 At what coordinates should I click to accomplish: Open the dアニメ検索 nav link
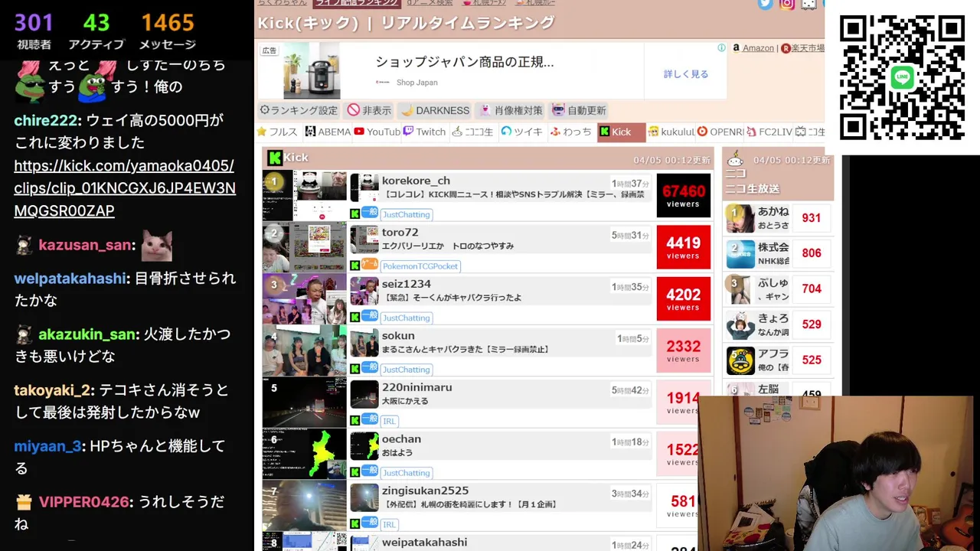click(x=430, y=3)
